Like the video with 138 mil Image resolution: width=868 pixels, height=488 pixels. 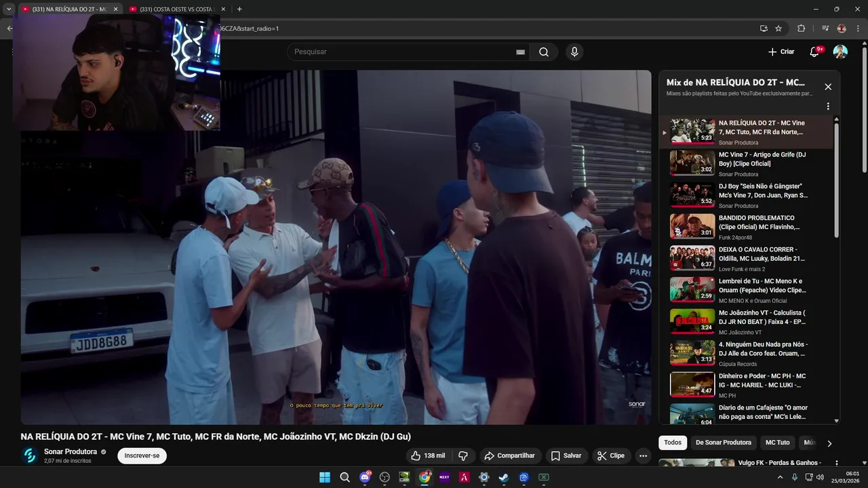point(427,455)
